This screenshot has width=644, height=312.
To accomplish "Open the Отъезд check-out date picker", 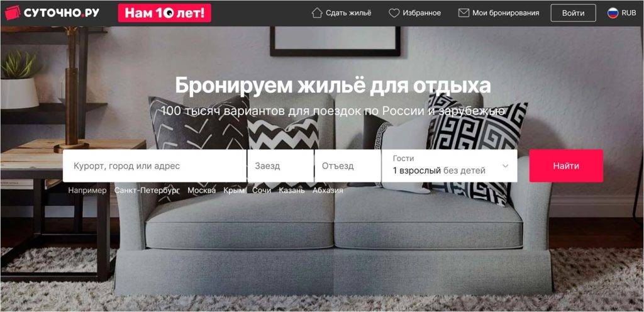I will [x=347, y=166].
